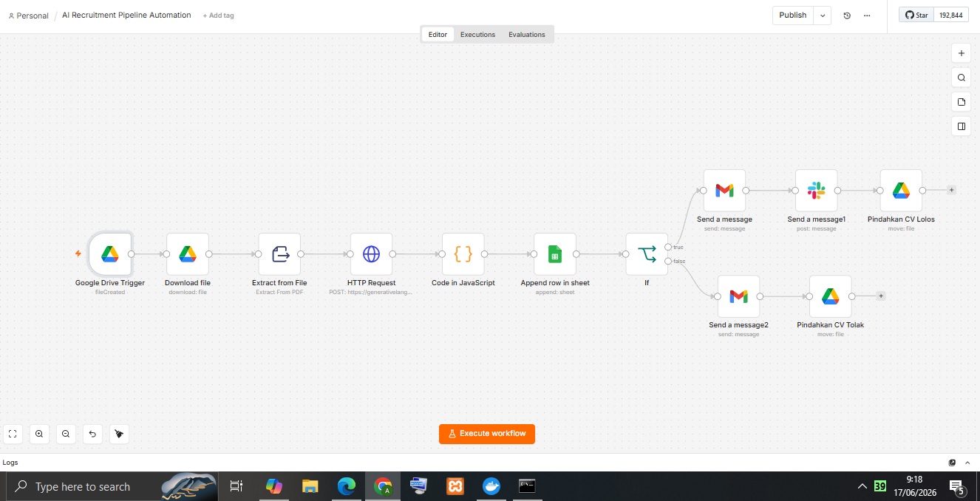Select the Append row in sheet node
The width and height of the screenshot is (980, 501).
point(555,254)
